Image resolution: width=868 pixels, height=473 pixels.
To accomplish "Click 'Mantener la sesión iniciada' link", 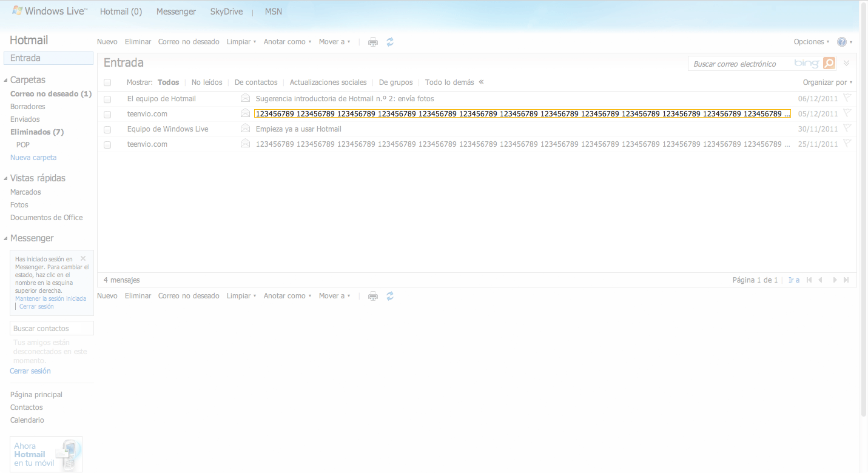I will point(50,298).
